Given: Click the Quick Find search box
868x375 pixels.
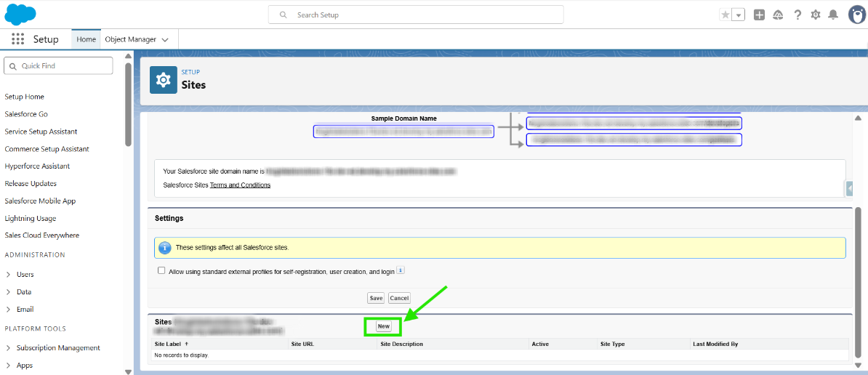Looking at the screenshot, I should (58, 65).
